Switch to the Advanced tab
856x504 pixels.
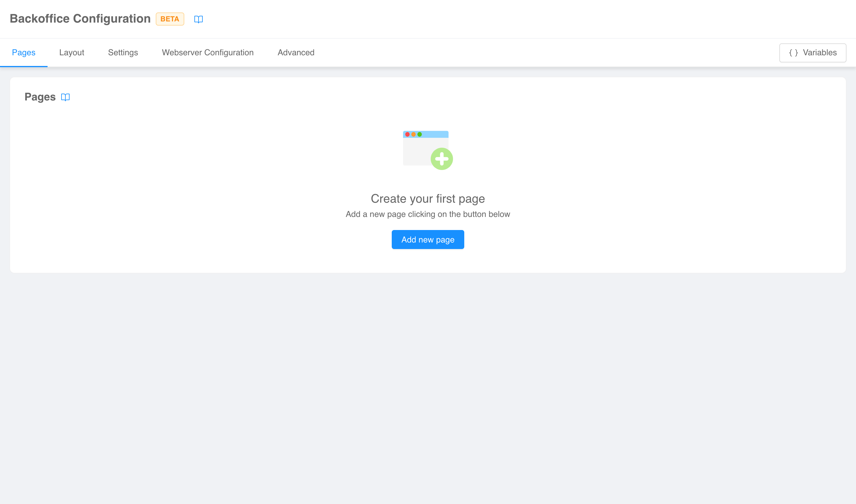point(296,53)
